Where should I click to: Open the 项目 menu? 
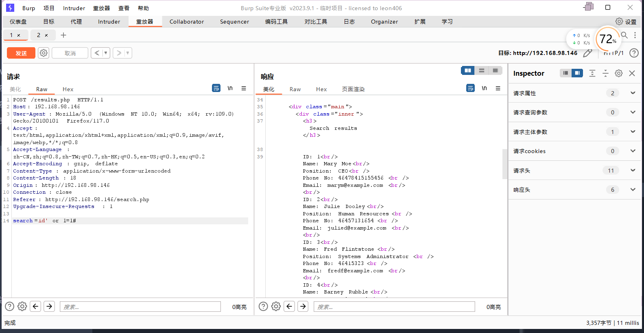click(49, 8)
